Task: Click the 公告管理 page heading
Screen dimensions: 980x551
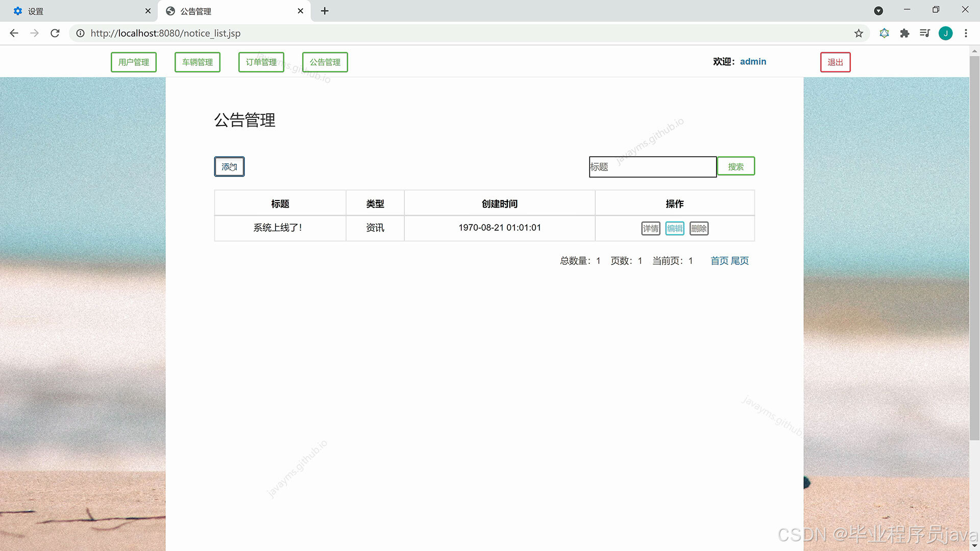Action: 244,120
